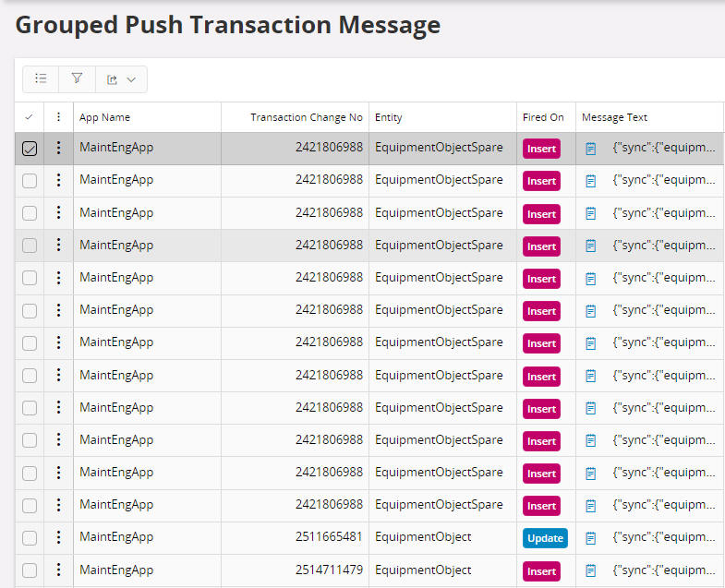Open row actions menu for first row
Viewport: 725px width, 588px height.
[x=58, y=148]
